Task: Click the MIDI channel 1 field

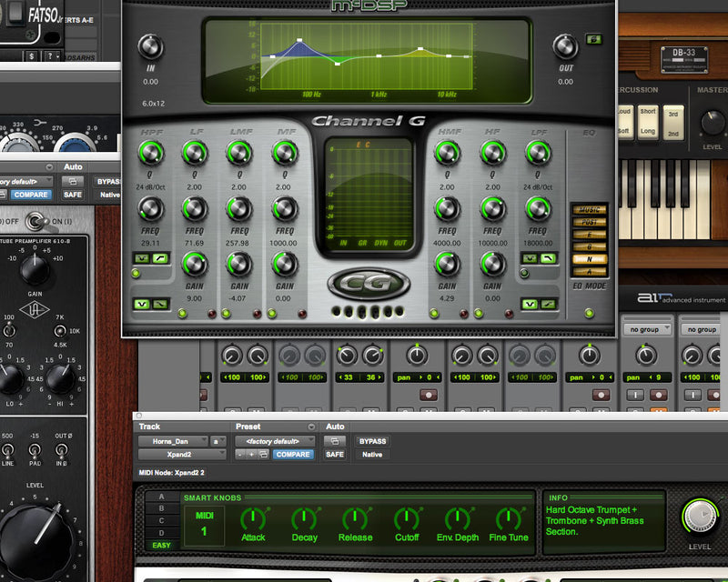Action: click(x=204, y=525)
